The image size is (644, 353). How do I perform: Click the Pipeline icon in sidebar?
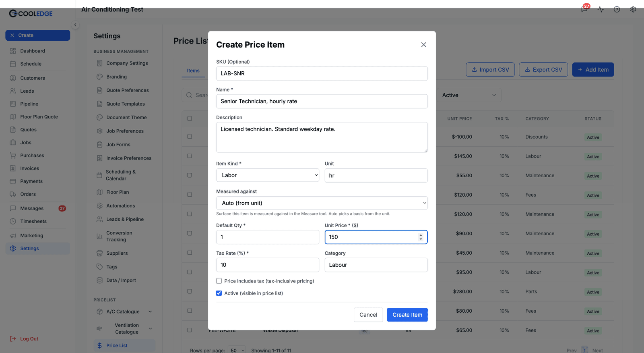[x=13, y=104]
